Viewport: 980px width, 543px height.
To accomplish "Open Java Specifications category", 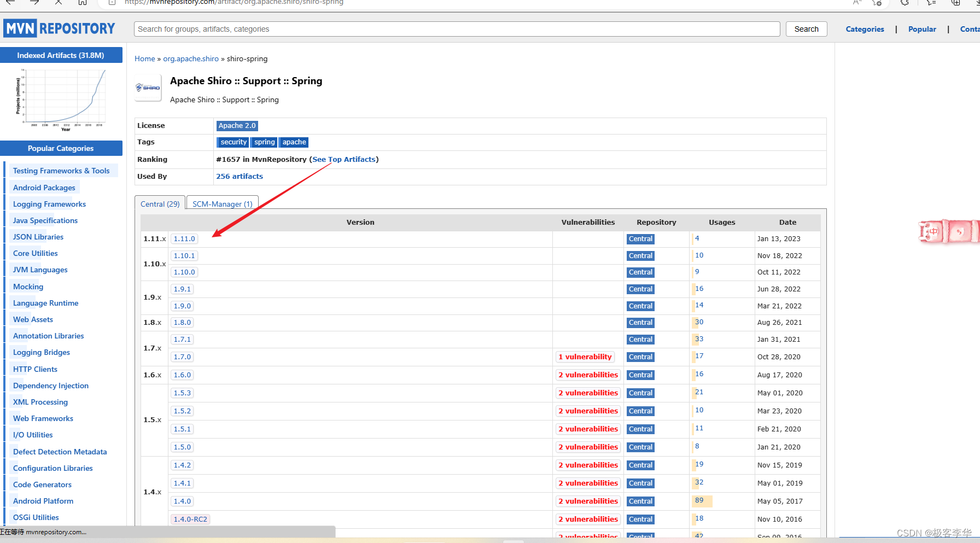I will pos(45,220).
